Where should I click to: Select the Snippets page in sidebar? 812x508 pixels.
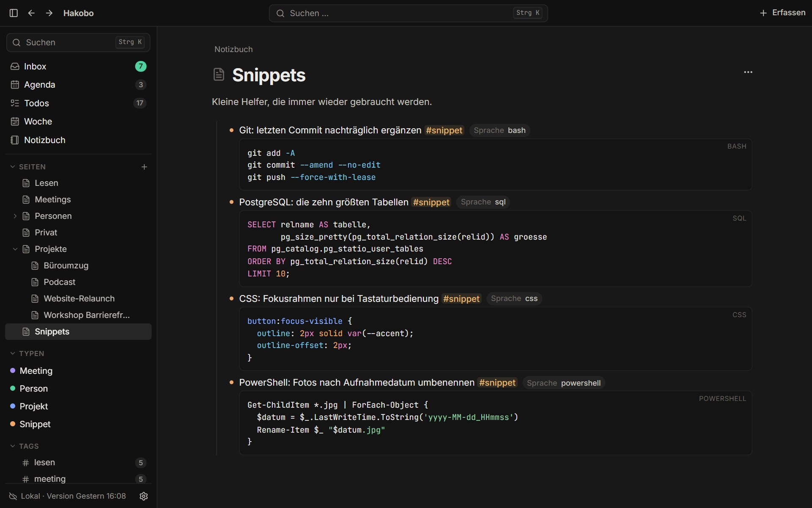tap(78, 331)
